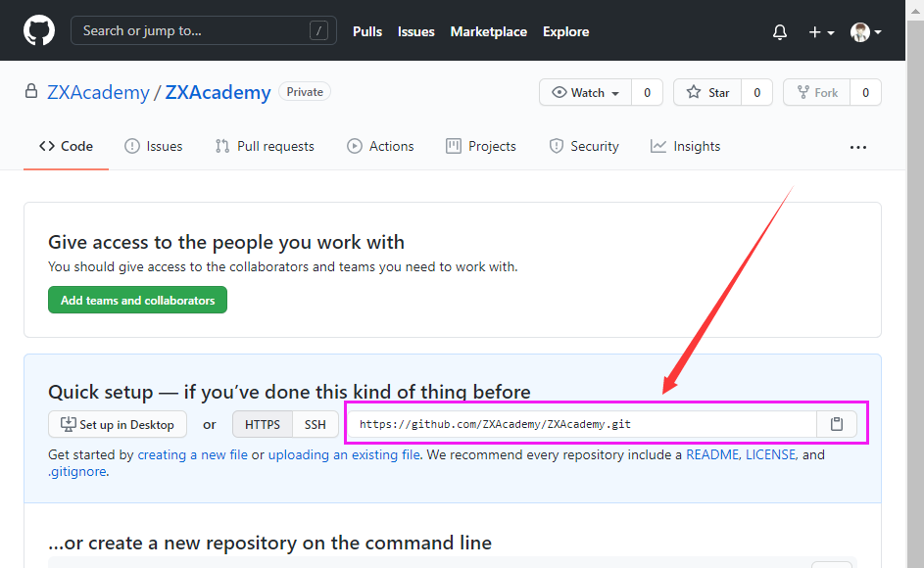Open the LICENSE link
The width and height of the screenshot is (924, 568).
click(x=771, y=454)
